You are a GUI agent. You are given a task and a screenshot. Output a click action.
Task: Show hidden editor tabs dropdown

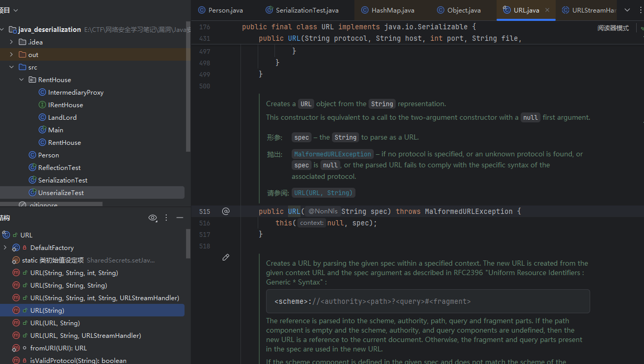[627, 10]
